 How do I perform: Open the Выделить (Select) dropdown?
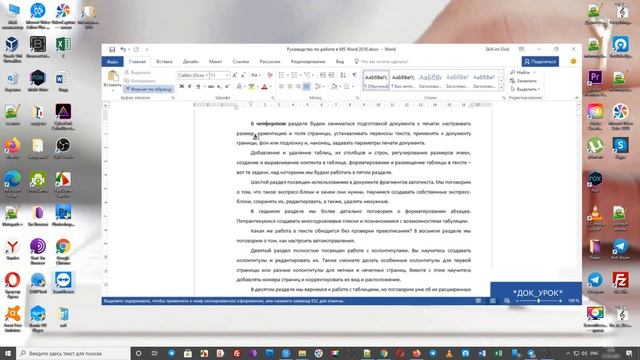pyautogui.click(x=525, y=89)
